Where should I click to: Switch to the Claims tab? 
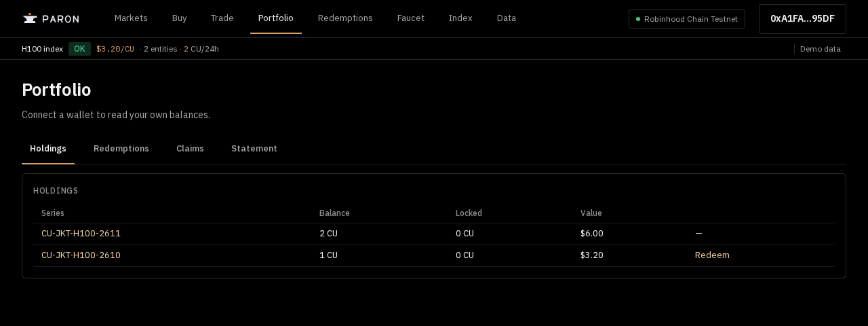[x=190, y=149]
